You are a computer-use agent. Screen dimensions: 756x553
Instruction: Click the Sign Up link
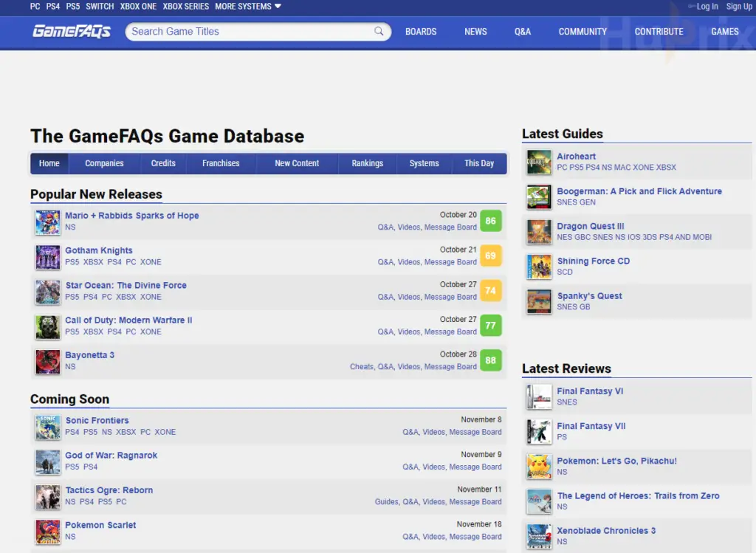[x=739, y=6]
